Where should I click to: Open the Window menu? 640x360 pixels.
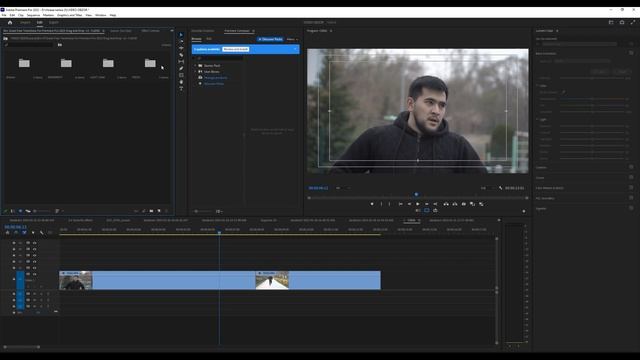point(100,15)
